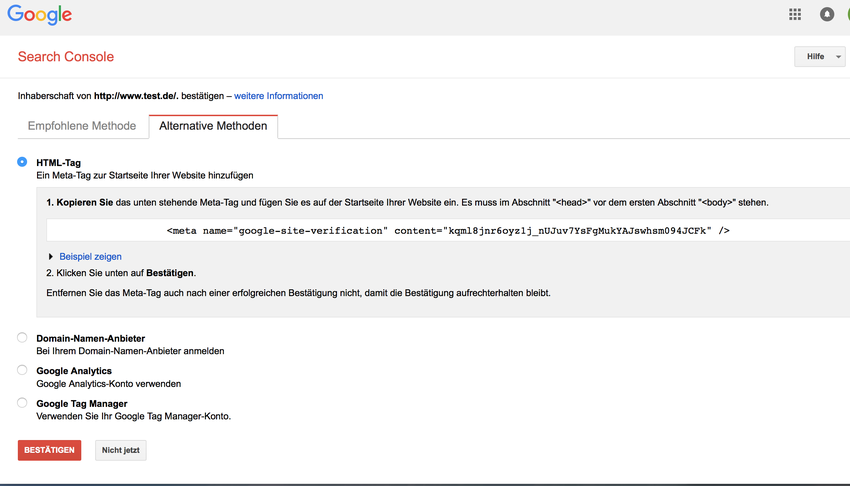
Task: Open the Hilfe dropdown menu
Action: 820,56
